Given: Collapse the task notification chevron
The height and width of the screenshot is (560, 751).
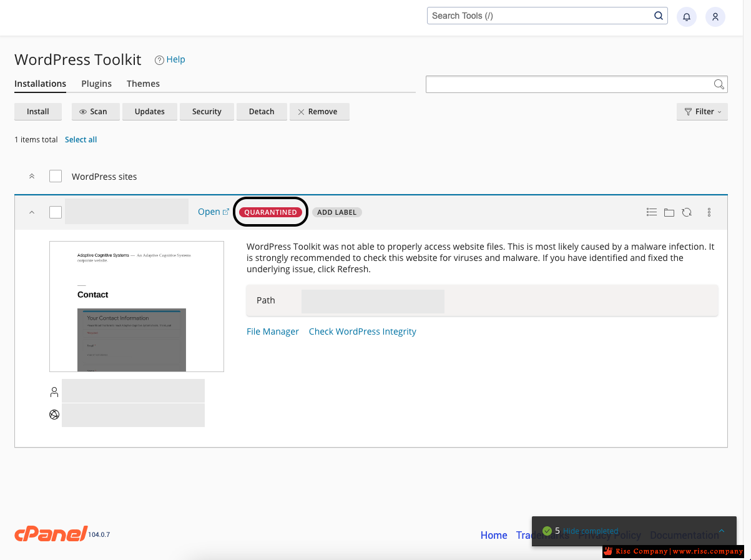Looking at the screenshot, I should point(722,531).
